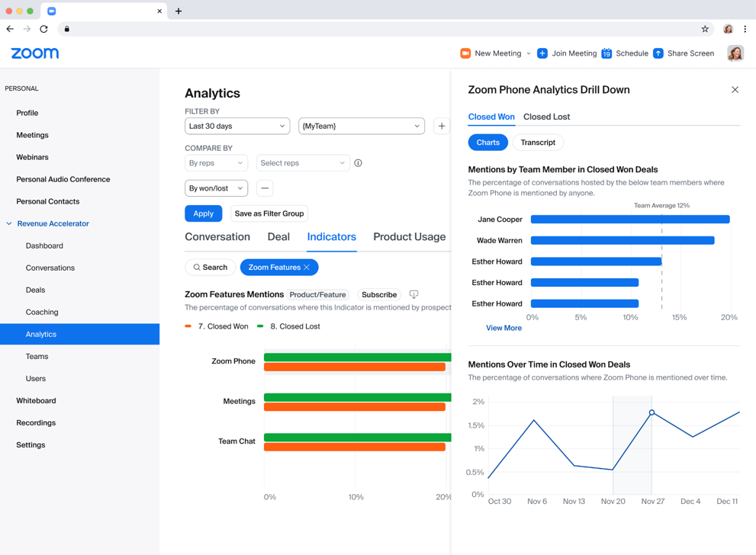This screenshot has width=756, height=555.
Task: Expand the New Meeting options arrow
Action: 529,53
